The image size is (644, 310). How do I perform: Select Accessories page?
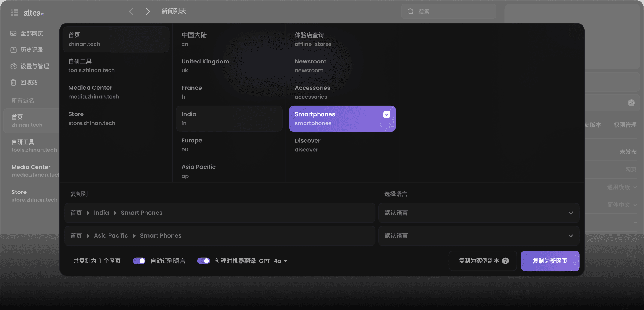pos(342,92)
